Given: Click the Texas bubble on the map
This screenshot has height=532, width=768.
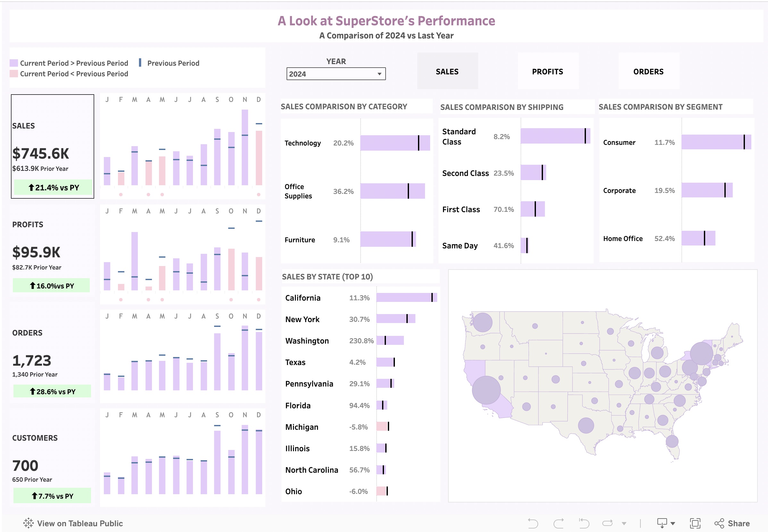Looking at the screenshot, I should pos(586,426).
